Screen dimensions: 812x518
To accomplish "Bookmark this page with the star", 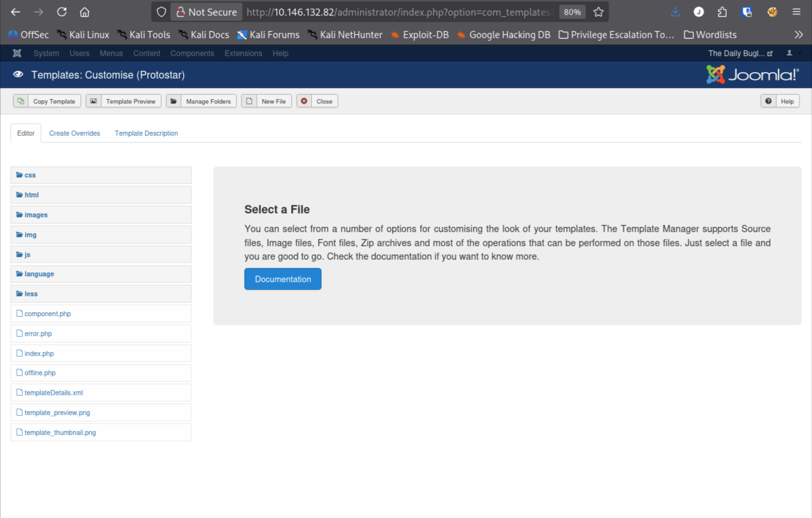I will point(598,12).
